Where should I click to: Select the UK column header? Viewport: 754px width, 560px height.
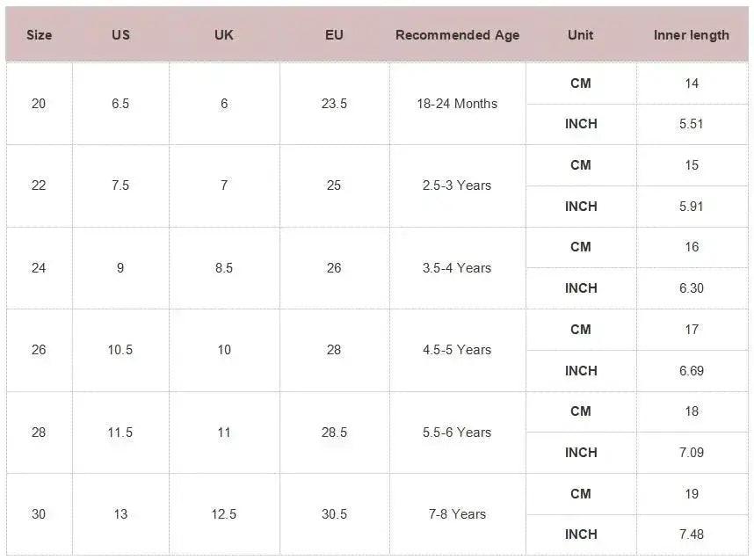point(224,35)
